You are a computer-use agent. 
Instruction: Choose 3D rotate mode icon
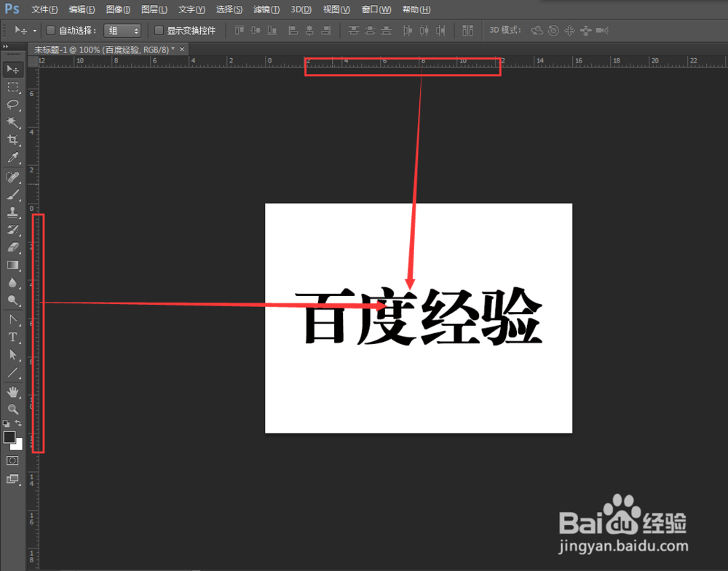pos(537,31)
